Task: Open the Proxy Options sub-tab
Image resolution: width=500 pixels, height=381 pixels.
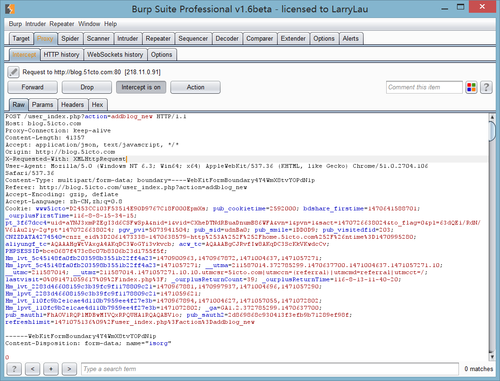Action: pyautogui.click(x=161, y=55)
